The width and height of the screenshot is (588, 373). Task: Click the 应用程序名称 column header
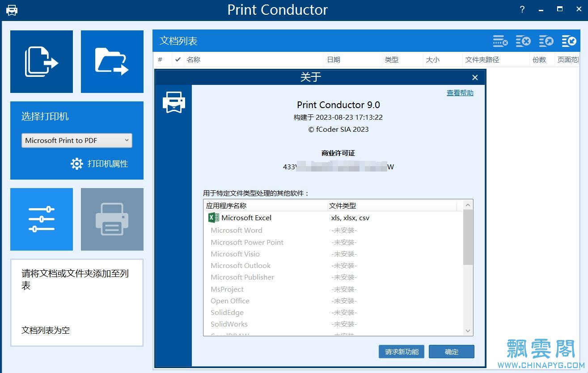(266, 205)
